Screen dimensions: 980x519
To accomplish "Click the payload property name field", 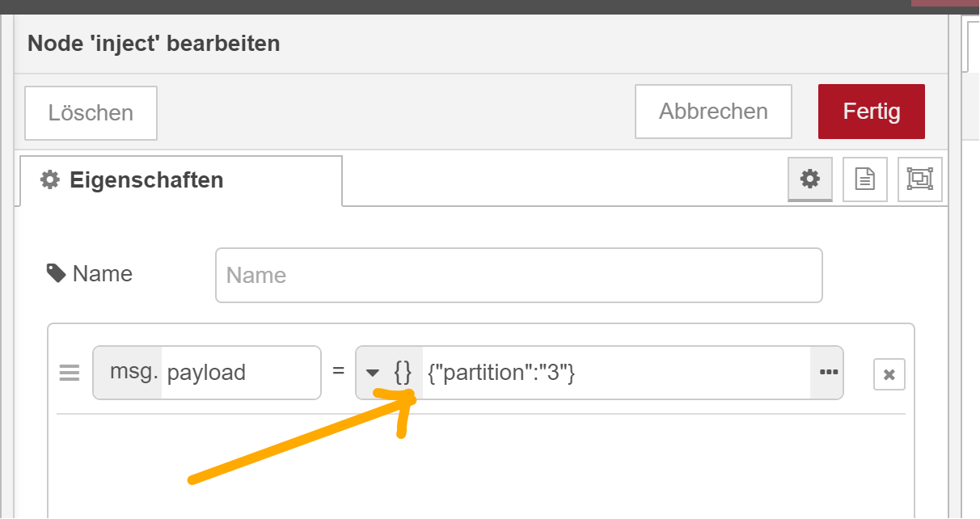I will pos(239,373).
